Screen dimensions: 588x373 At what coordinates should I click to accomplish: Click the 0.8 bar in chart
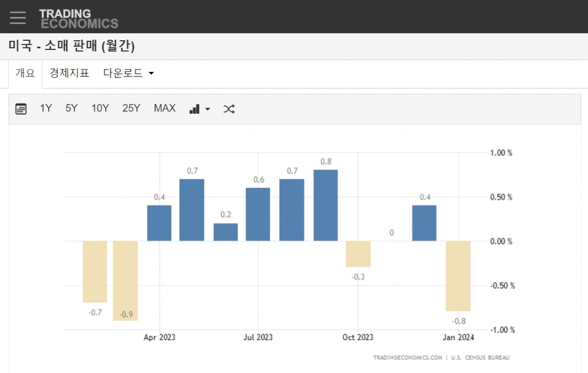326,205
